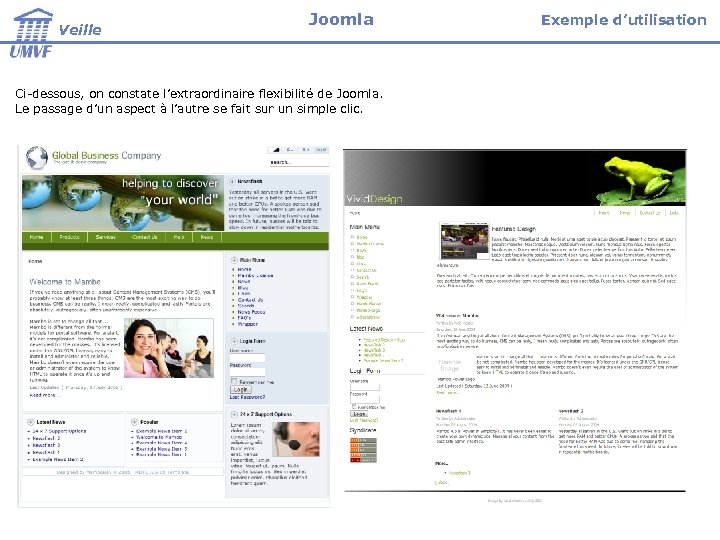
Task: Open the Help tab in green navigation bar
Action: (179, 237)
